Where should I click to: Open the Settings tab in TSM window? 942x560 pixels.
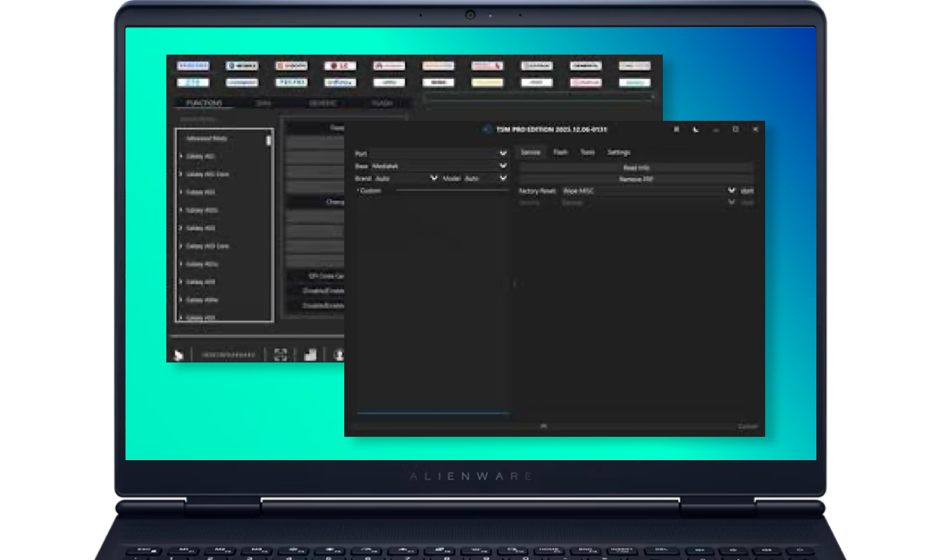point(619,152)
